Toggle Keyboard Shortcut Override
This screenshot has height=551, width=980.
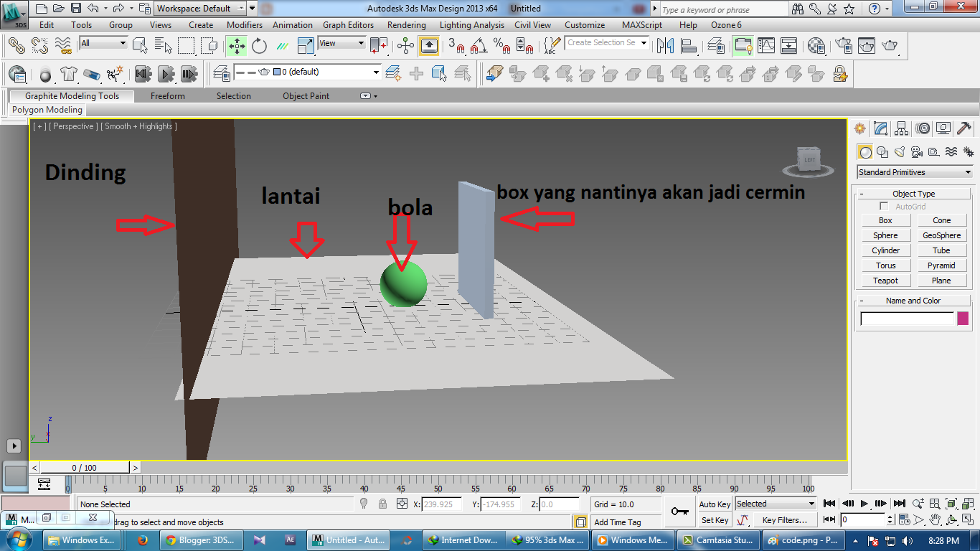pyautogui.click(x=429, y=45)
